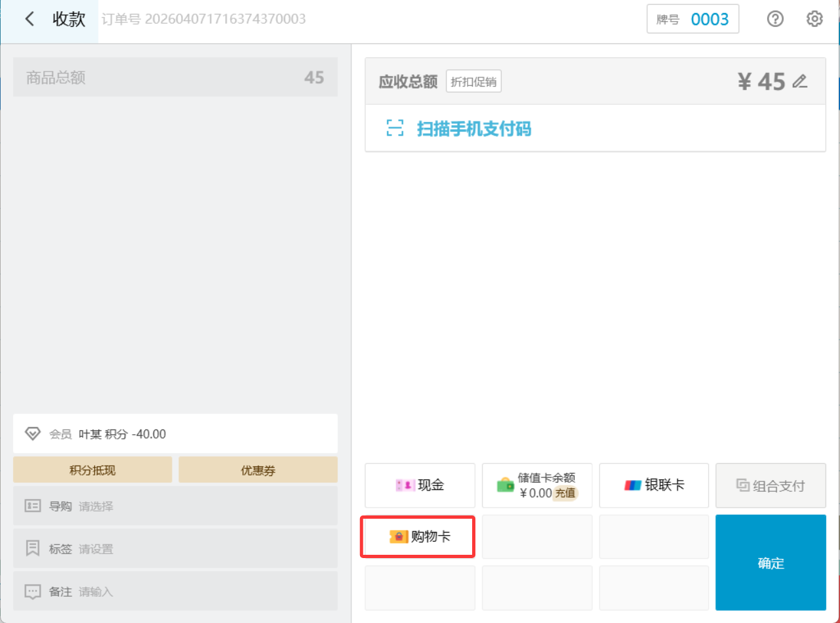Click the back arrow next to 收款
Viewport: 840px width, 623px height.
(30, 19)
